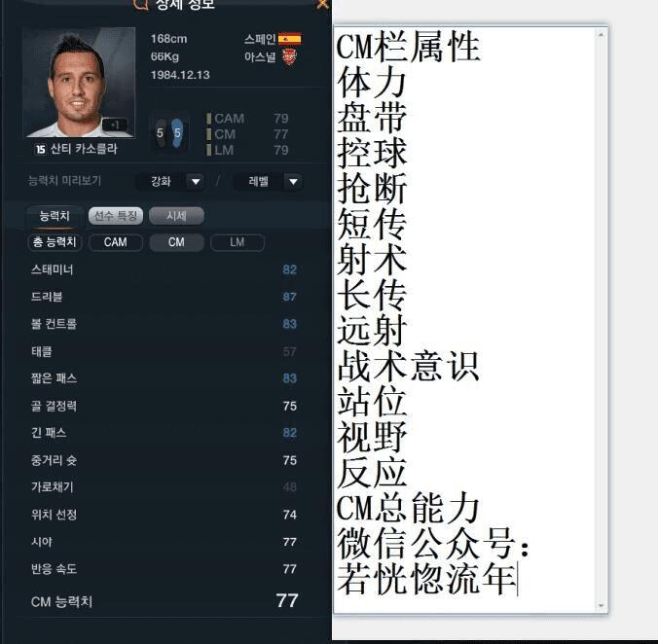Switch to the 선수 특징 tab

(116, 216)
